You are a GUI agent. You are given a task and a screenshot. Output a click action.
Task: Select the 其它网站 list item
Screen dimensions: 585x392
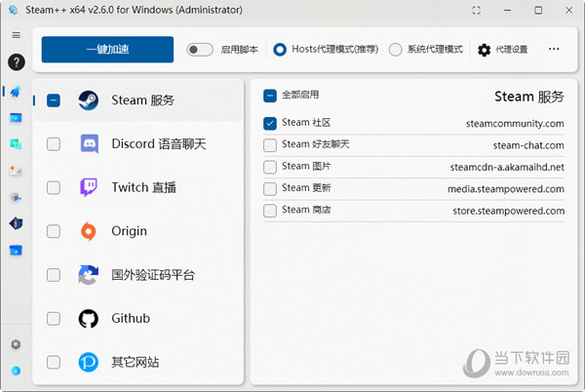[138, 362]
